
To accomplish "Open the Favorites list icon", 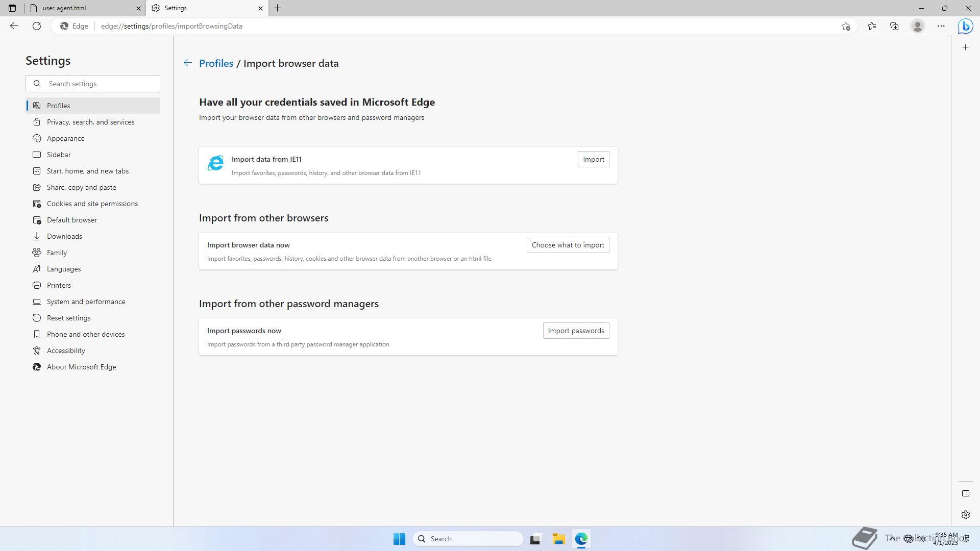I will [872, 26].
